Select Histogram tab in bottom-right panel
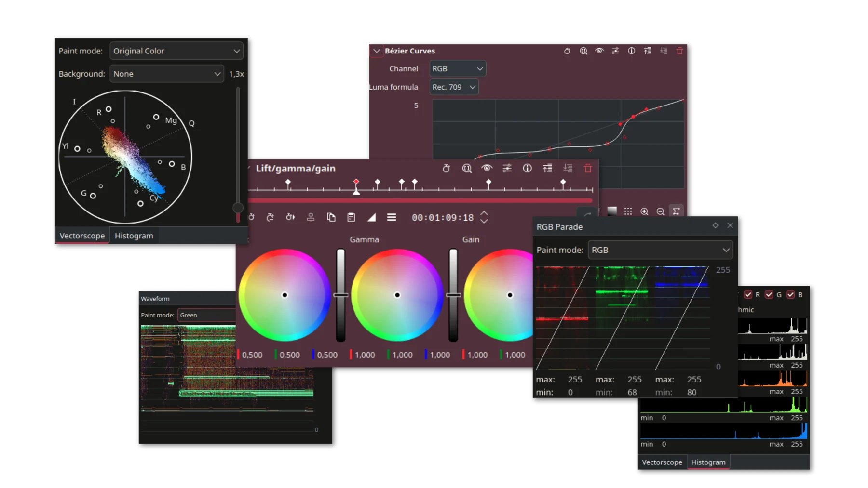The width and height of the screenshot is (868, 488). click(x=708, y=462)
